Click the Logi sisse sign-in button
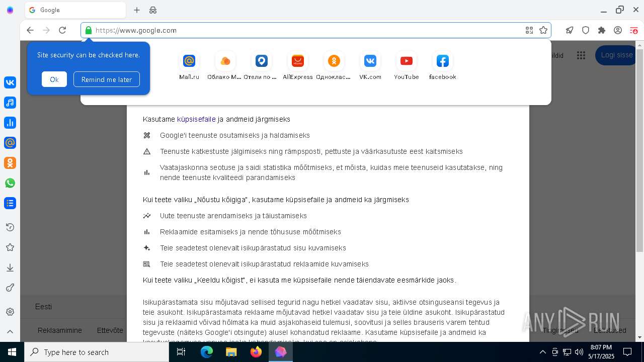Screen dimensions: 644x362 coord(616,55)
